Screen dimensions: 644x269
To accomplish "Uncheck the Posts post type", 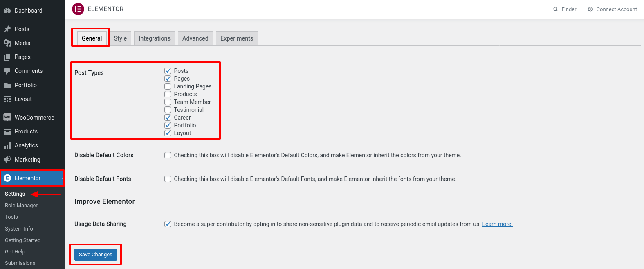I will tap(168, 71).
